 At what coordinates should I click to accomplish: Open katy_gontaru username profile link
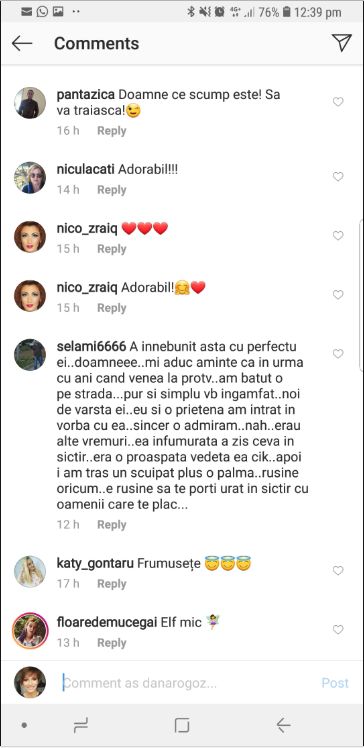pyautogui.click(x=95, y=564)
